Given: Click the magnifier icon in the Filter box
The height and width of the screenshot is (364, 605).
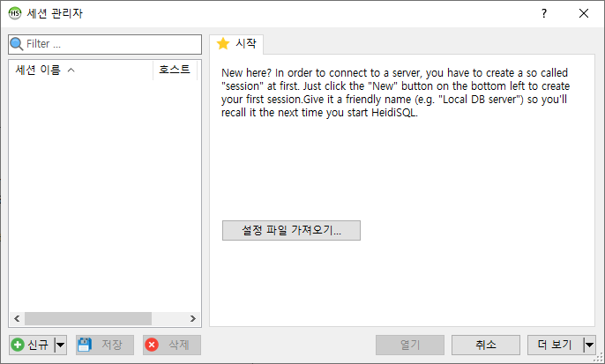Looking at the screenshot, I should pyautogui.click(x=17, y=43).
